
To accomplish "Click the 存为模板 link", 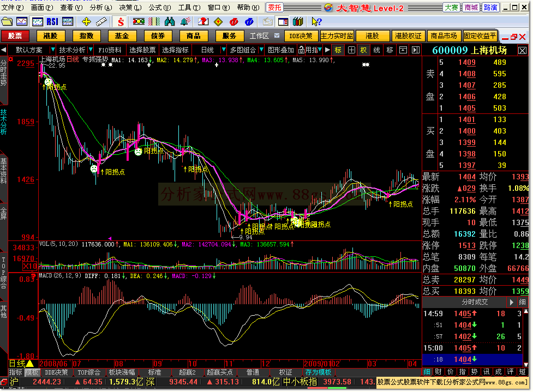I will tap(318, 372).
